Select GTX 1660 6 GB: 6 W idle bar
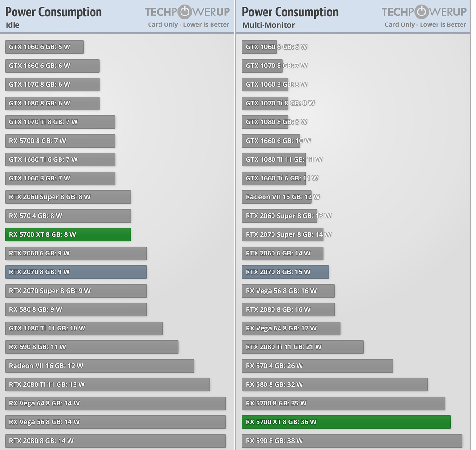The height and width of the screenshot is (450, 476). click(x=52, y=66)
